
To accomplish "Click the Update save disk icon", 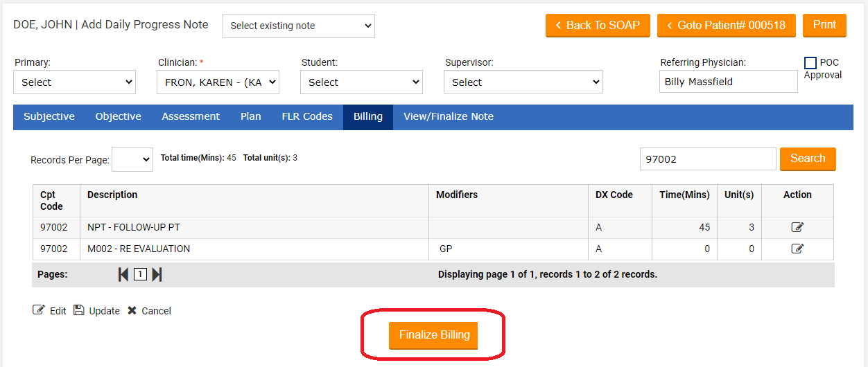I will 78,310.
